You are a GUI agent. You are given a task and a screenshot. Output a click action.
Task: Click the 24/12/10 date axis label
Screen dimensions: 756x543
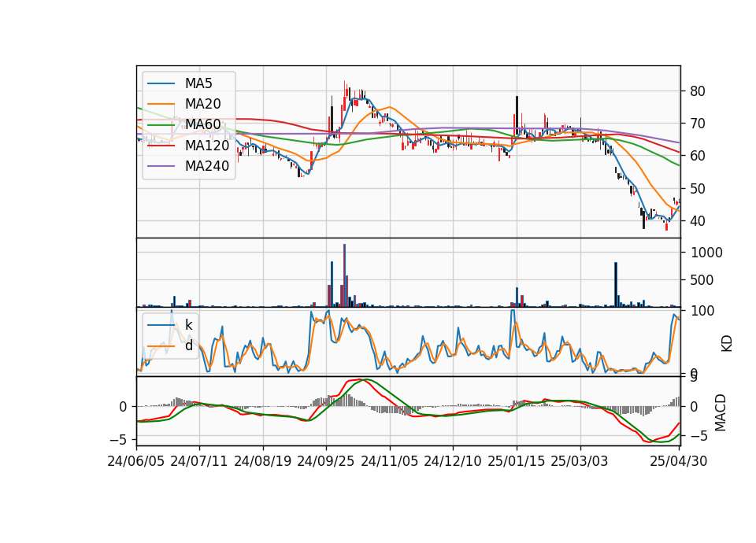[x=453, y=461]
